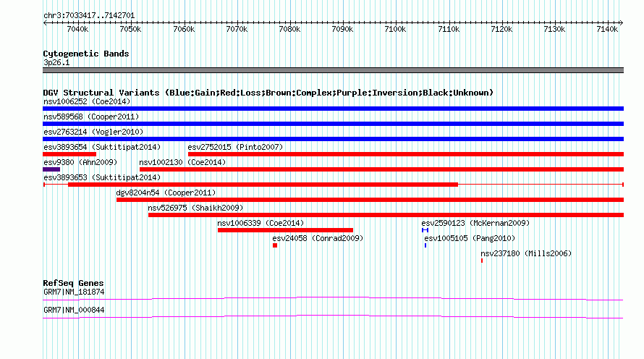Click the nsv526975 (Shaikh2009) label text
This screenshot has height=359, width=644.
click(195, 208)
